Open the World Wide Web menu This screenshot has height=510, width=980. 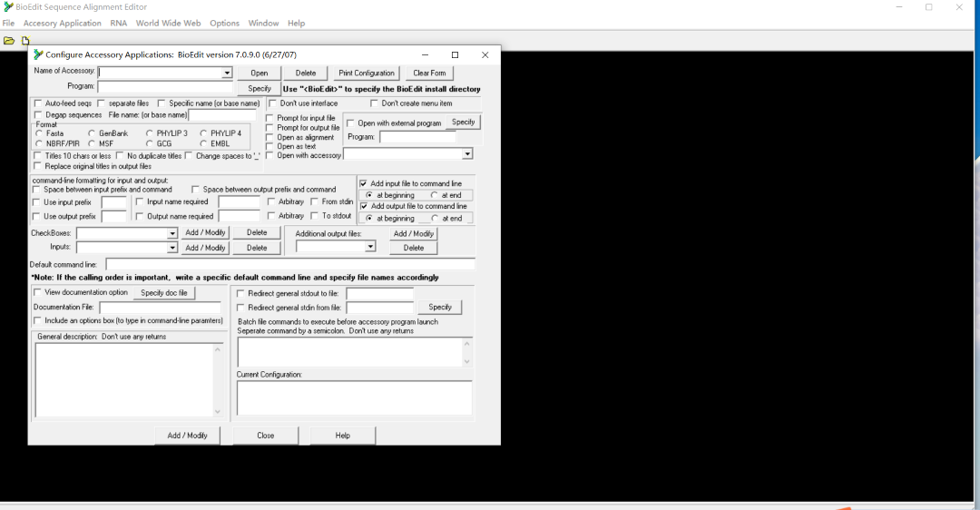168,23
